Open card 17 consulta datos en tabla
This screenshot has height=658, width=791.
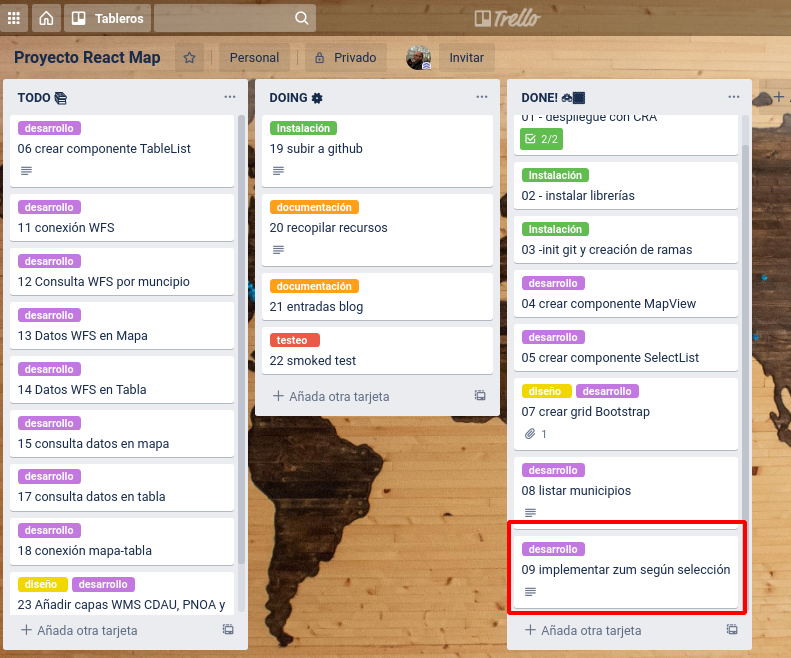pyautogui.click(x=122, y=487)
